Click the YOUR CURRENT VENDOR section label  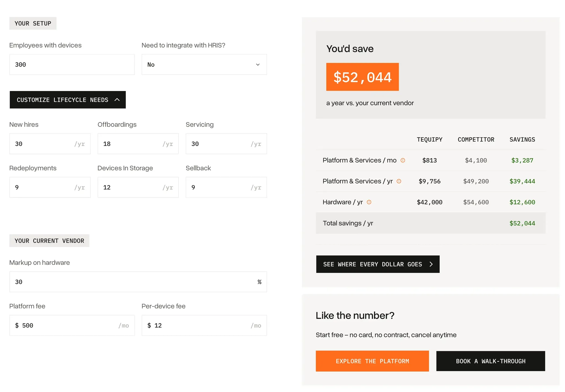(49, 241)
